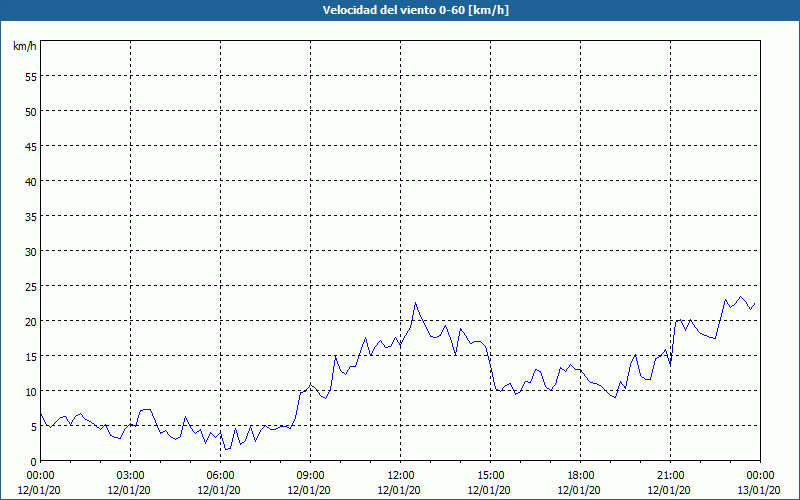Screen dimensions: 800x500
Task: Click the '45' speed axis label
Action: coord(31,146)
